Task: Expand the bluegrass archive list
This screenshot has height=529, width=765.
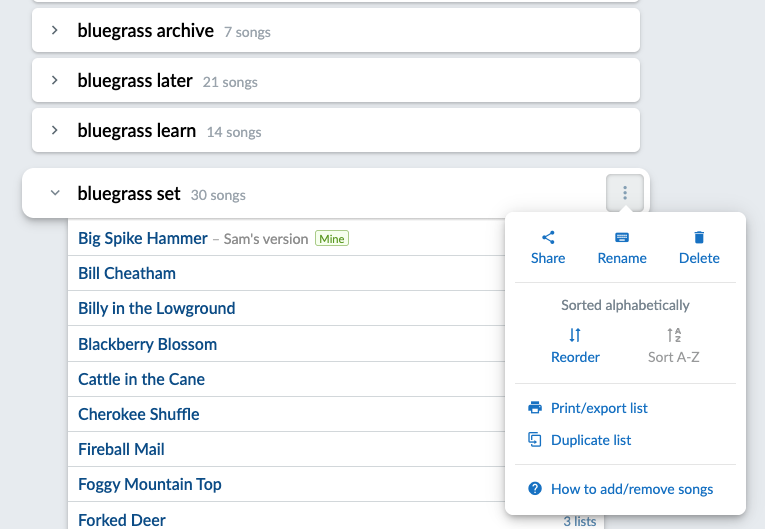Action: tap(55, 31)
